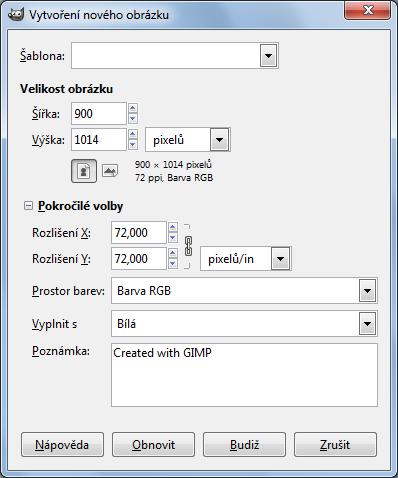This screenshot has width=398, height=478.
Task: Click the Šířka width input field
Action: click(99, 114)
